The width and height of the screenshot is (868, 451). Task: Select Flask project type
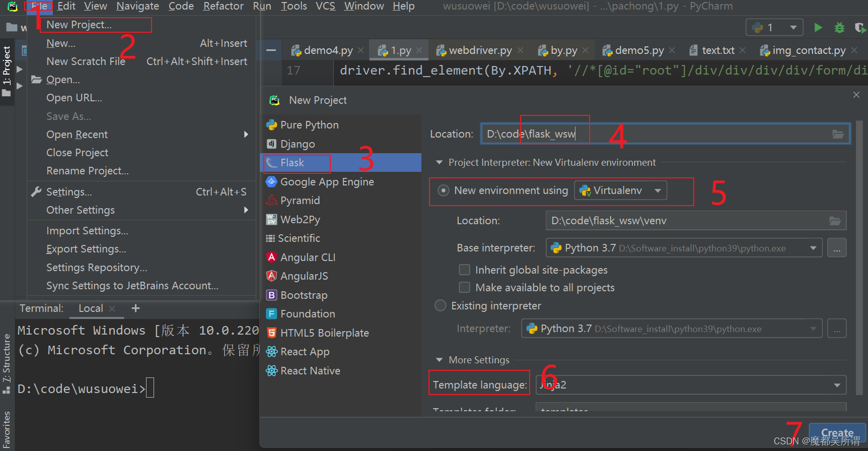[341, 163]
